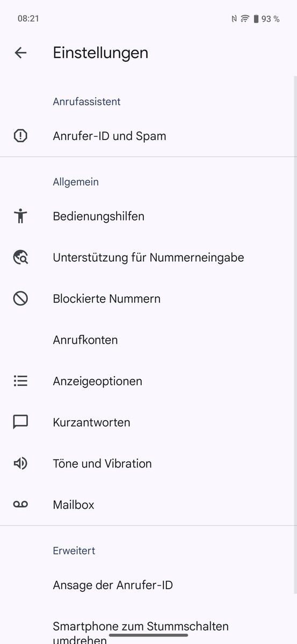This screenshot has width=297, height=644.
Task: Open Kurzantworten settings
Action: [148, 422]
